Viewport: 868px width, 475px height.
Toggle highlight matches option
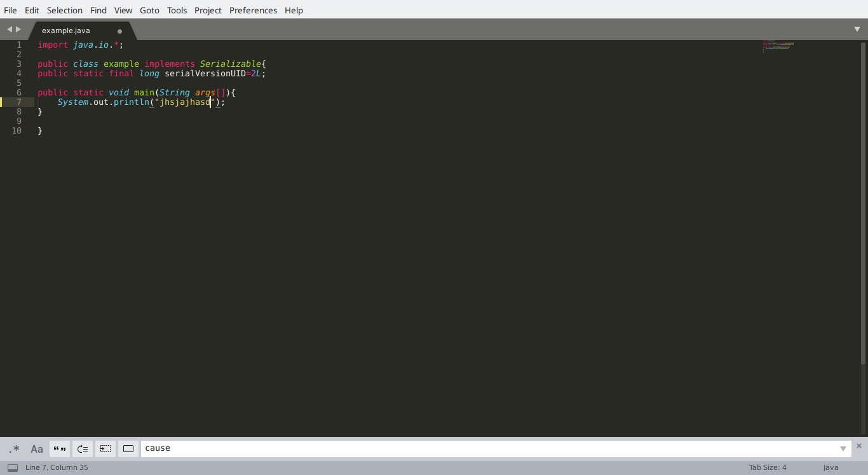coord(128,449)
